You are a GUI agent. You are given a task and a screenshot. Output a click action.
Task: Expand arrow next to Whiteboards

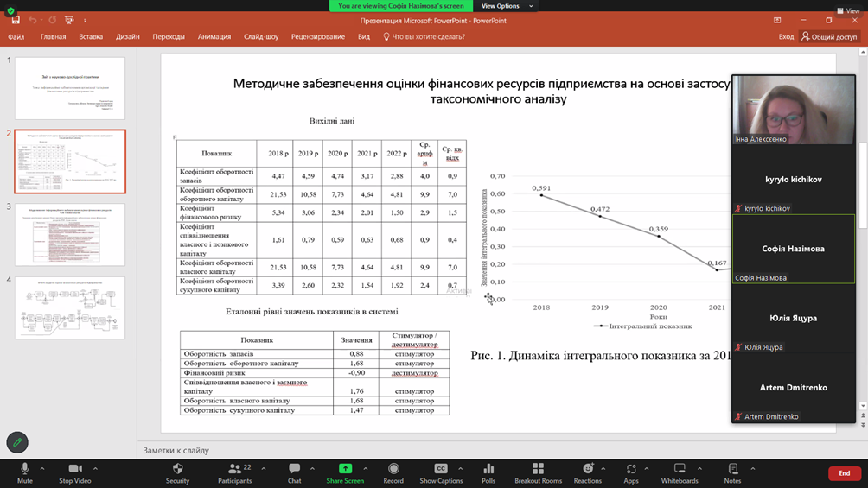[699, 469]
